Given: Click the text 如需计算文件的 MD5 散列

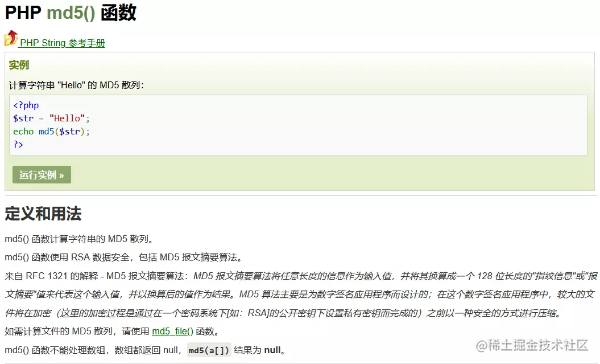Looking at the screenshot, I should click(59, 331).
